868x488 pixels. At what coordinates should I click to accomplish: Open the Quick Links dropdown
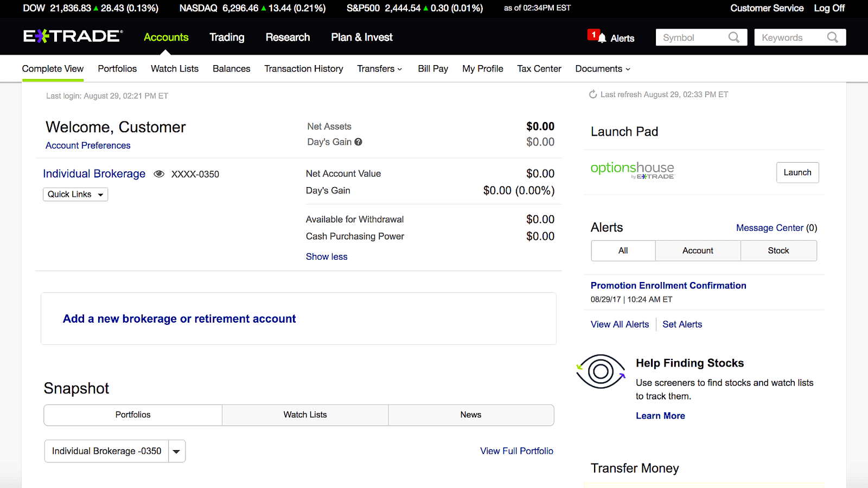coord(75,194)
